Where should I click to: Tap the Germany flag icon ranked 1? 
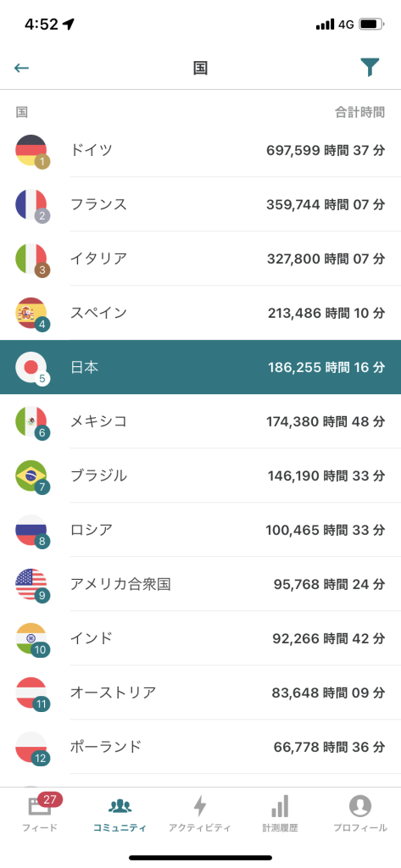coord(31,150)
